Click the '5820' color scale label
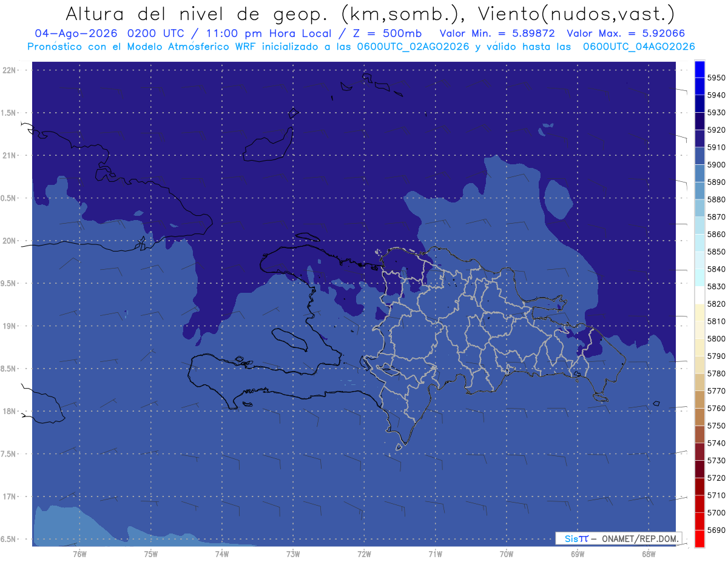The width and height of the screenshot is (728, 562). (x=716, y=304)
